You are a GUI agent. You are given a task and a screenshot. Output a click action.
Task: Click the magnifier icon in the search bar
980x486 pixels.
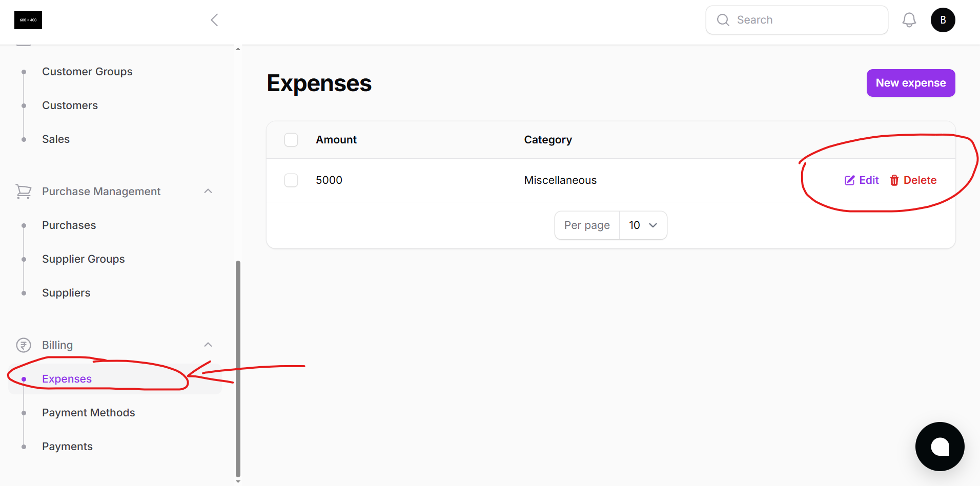click(x=723, y=19)
